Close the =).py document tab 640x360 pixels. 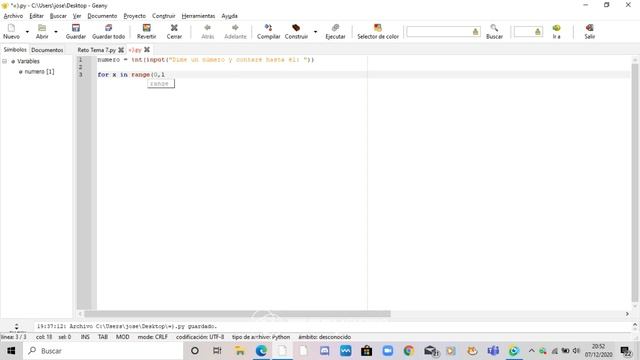coord(147,50)
